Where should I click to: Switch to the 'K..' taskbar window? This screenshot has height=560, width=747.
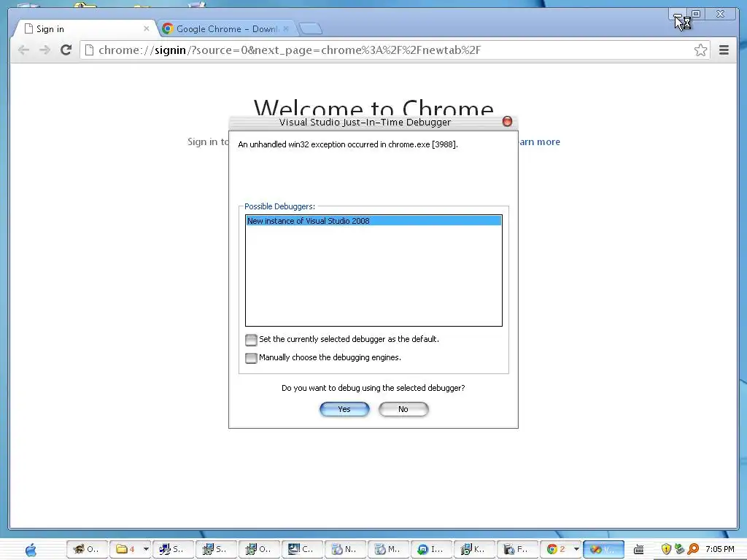(x=474, y=550)
